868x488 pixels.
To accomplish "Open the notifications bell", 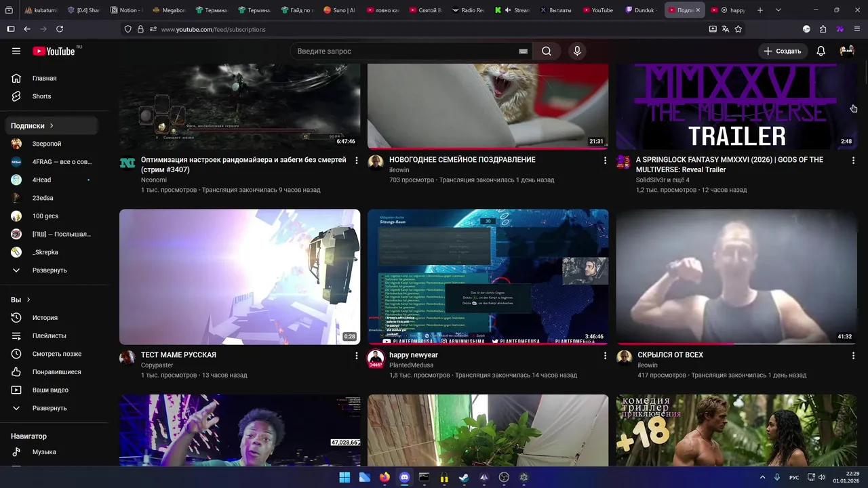I will 821,51.
